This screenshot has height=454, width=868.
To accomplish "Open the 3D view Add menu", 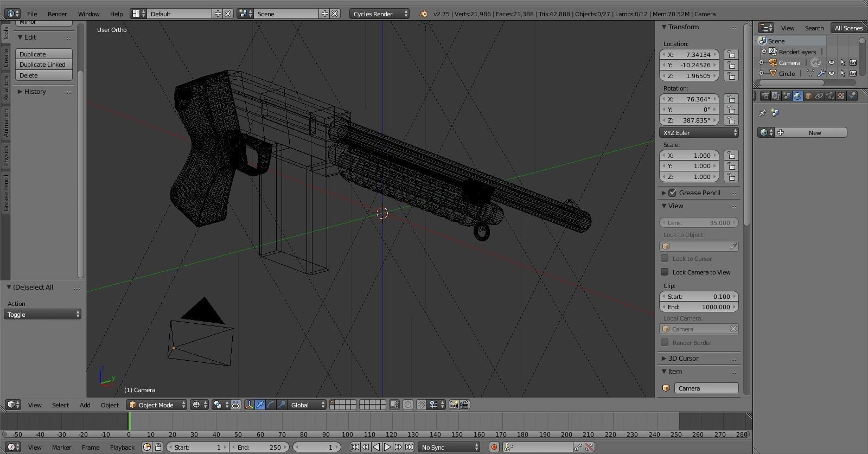I will pos(85,405).
